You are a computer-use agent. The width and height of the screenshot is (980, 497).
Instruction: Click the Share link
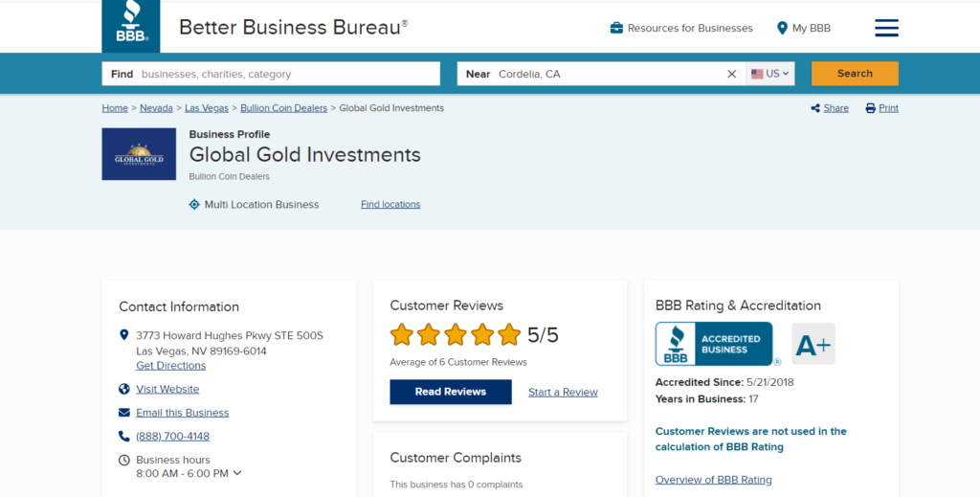835,108
